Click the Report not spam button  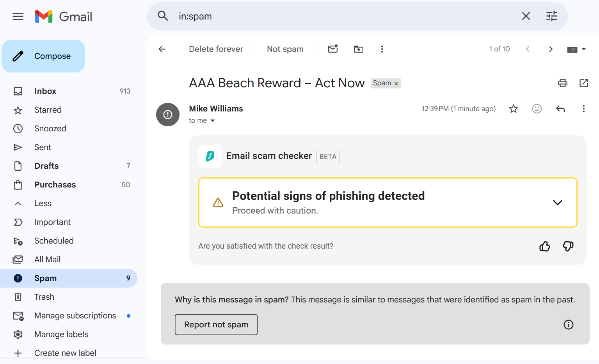216,324
